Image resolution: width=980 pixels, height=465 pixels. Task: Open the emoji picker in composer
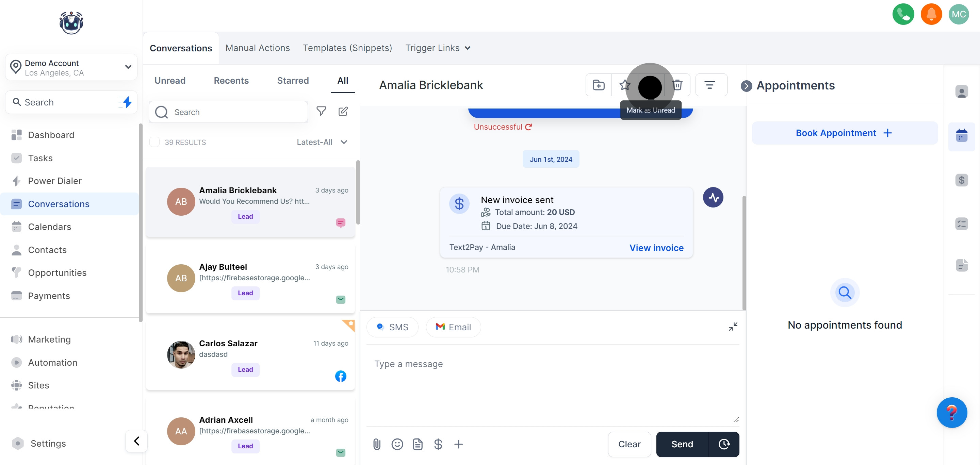(397, 444)
